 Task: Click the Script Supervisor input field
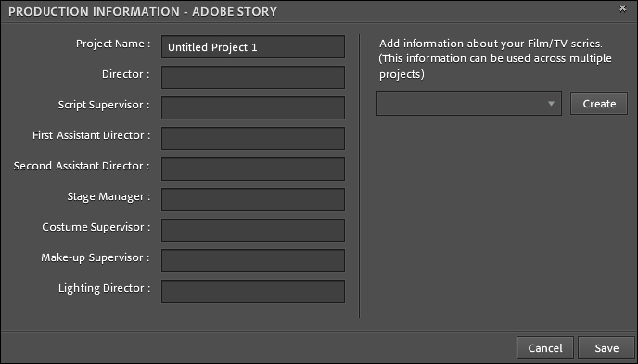click(253, 107)
